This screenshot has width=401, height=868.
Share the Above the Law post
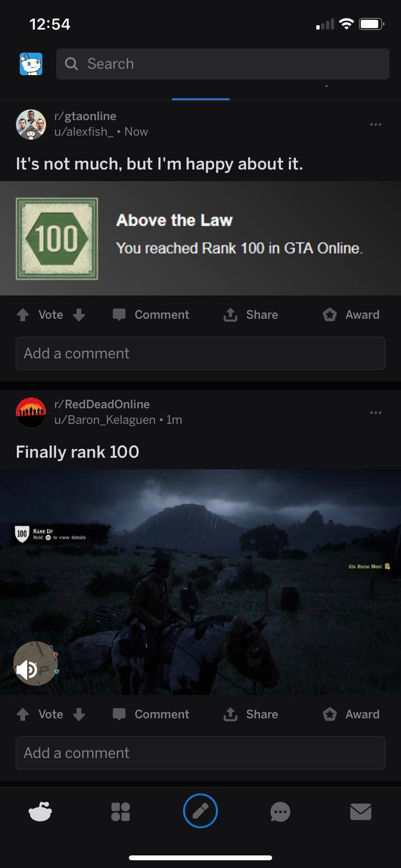pos(250,315)
